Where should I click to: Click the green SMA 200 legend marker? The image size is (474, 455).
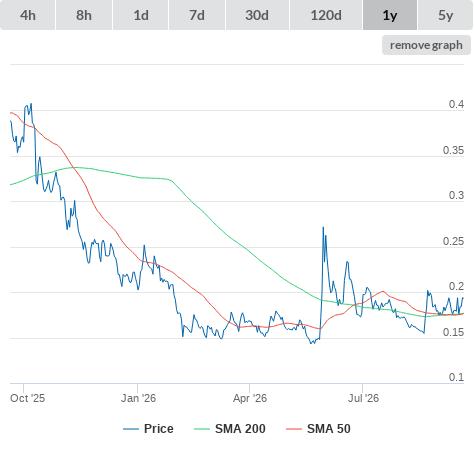[x=202, y=429]
